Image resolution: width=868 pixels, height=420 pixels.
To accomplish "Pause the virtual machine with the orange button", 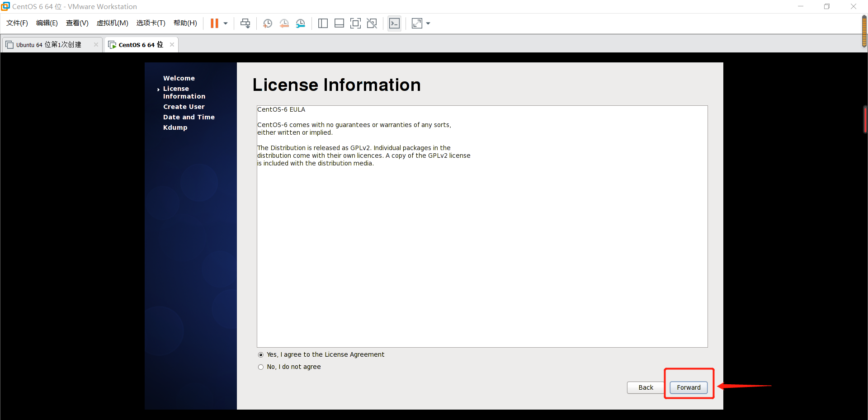I will point(214,24).
